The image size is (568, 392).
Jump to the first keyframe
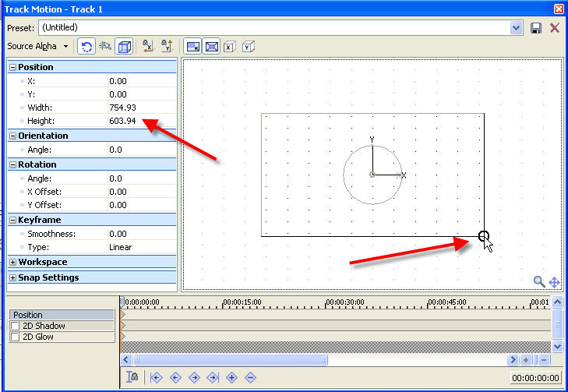157,377
